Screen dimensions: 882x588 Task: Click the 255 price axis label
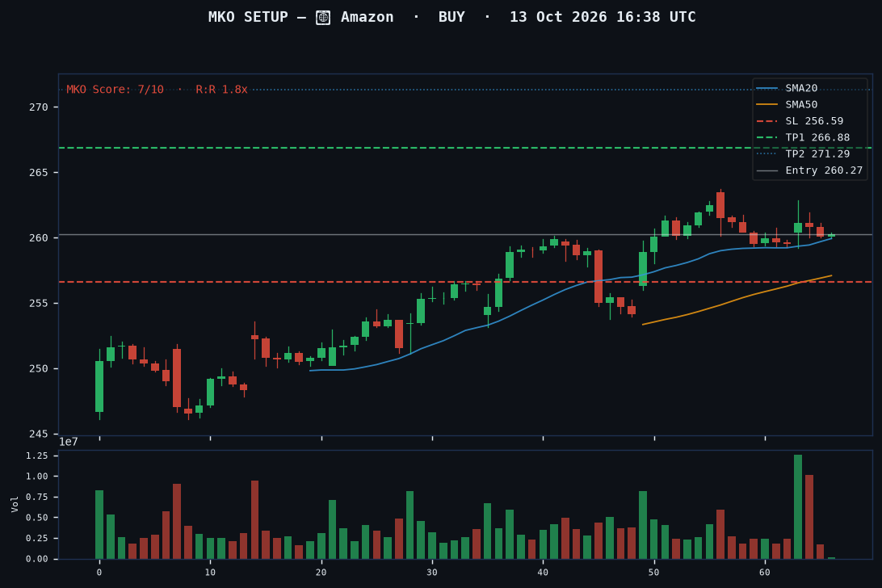pos(38,303)
